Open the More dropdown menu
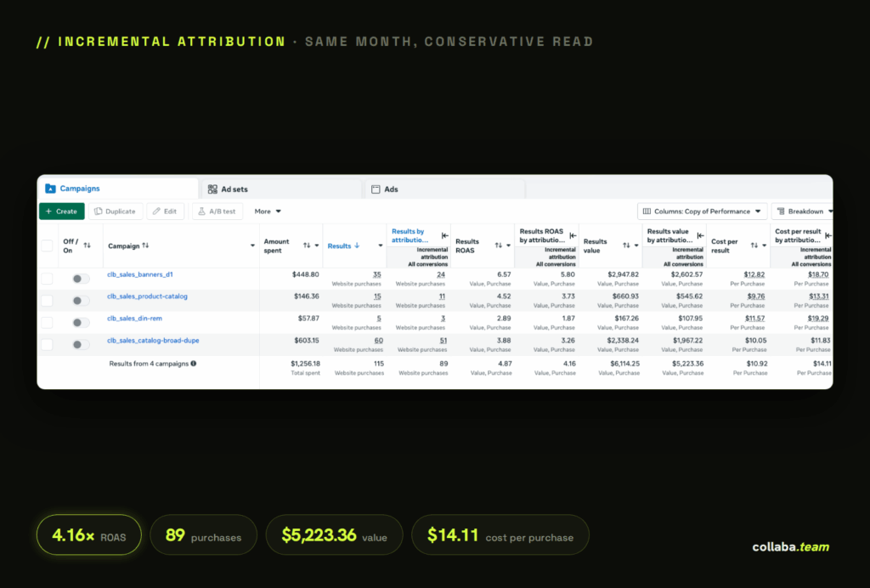This screenshot has width=870, height=588. click(268, 212)
